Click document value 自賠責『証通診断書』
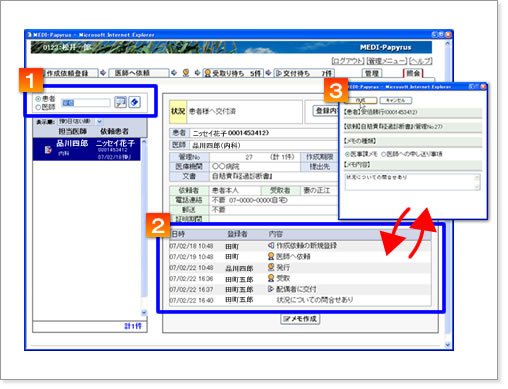 [x=243, y=176]
